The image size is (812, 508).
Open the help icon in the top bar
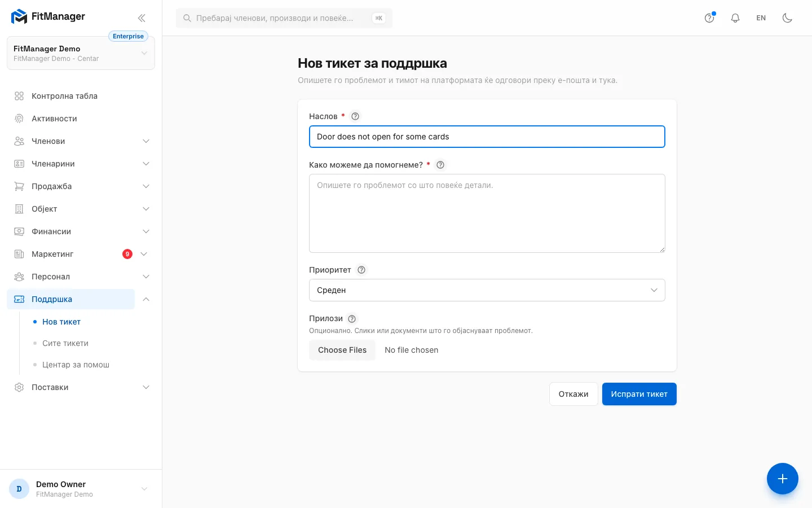(x=709, y=18)
